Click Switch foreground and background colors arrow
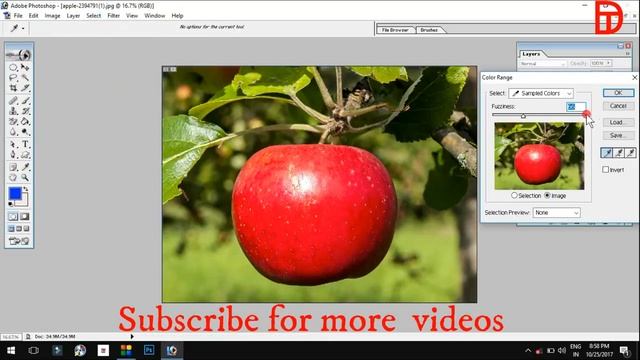This screenshot has width=640, height=360. (x=26, y=189)
